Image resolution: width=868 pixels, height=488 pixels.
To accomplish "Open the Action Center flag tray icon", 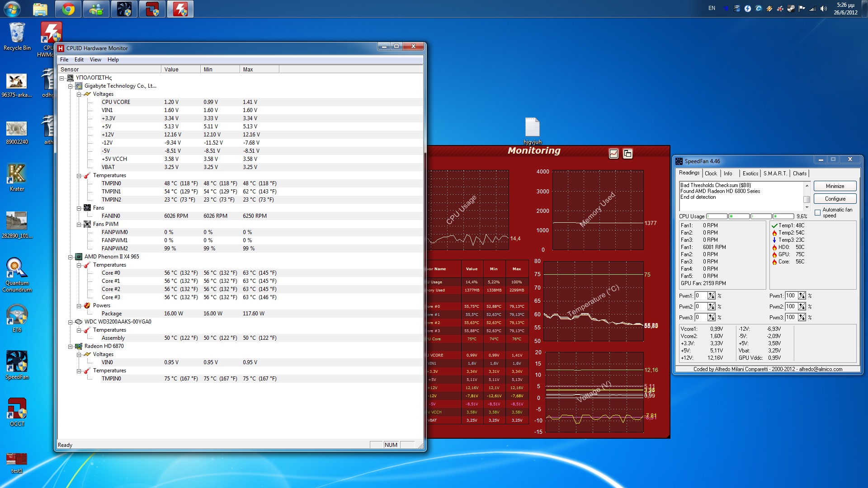I will [802, 9].
